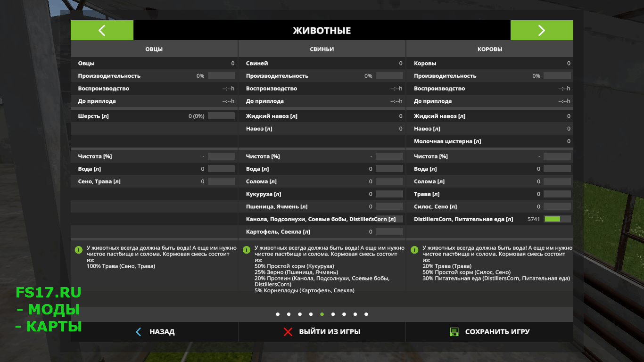Click Выйти из игры button label
This screenshot has width=644, height=362.
click(x=330, y=332)
